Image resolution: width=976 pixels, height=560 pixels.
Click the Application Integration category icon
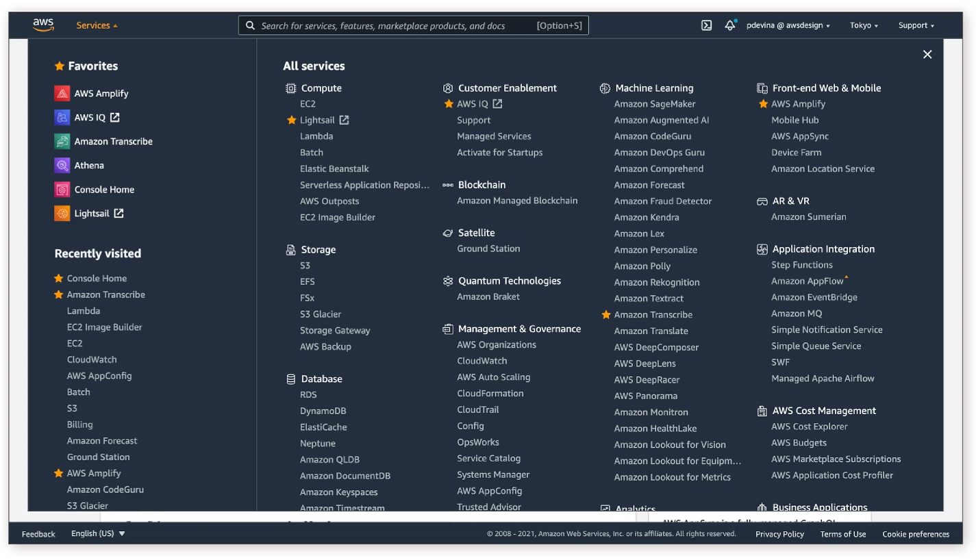click(x=762, y=249)
